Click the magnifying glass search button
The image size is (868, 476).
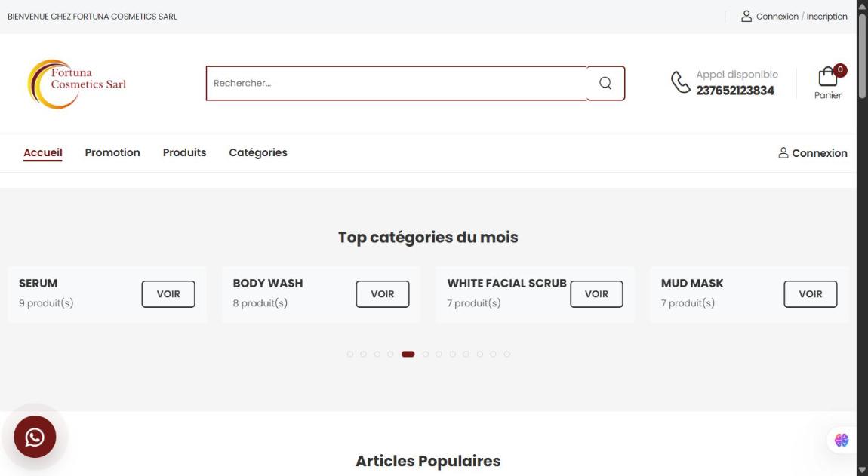605,83
